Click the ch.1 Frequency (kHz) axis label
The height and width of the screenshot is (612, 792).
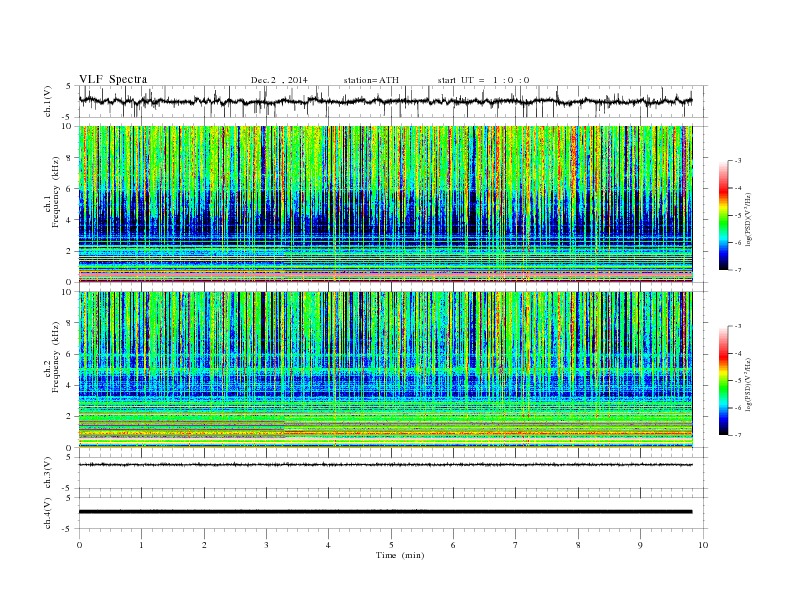tap(51, 192)
